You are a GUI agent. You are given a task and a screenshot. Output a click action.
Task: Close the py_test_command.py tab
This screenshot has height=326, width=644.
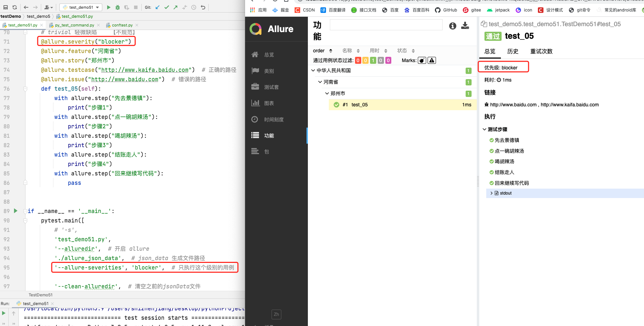[x=98, y=25]
